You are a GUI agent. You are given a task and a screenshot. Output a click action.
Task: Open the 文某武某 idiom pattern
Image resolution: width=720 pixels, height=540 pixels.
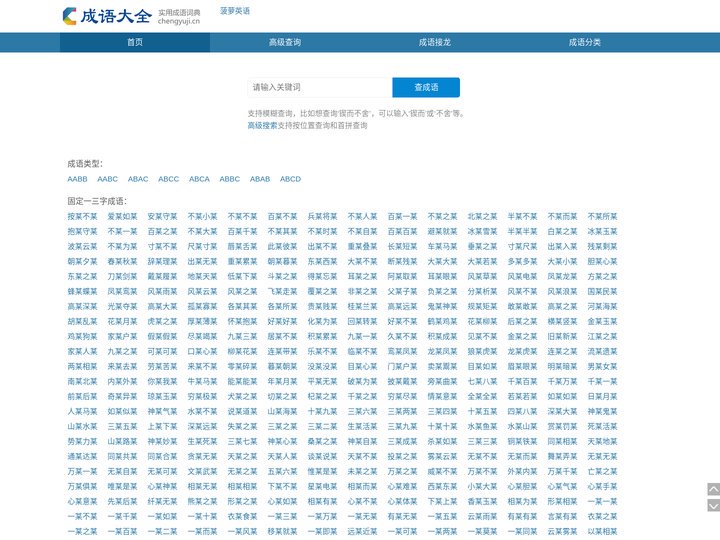click(x=202, y=472)
